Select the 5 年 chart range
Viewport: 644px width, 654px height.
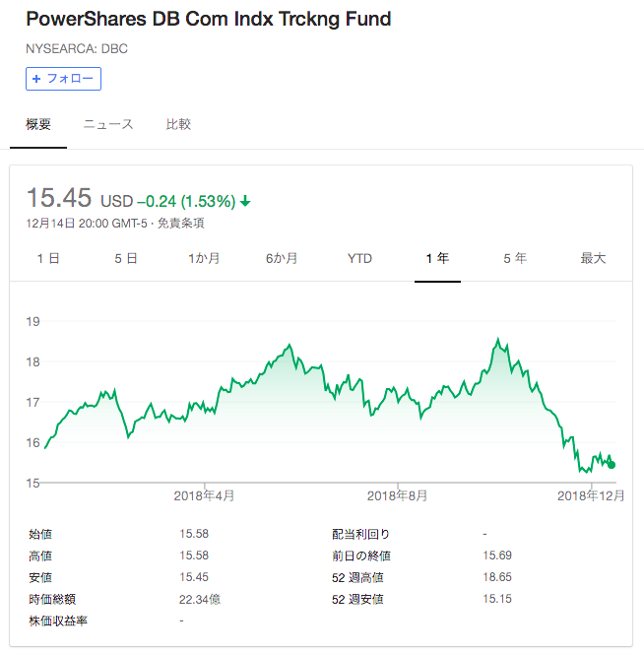tap(515, 259)
